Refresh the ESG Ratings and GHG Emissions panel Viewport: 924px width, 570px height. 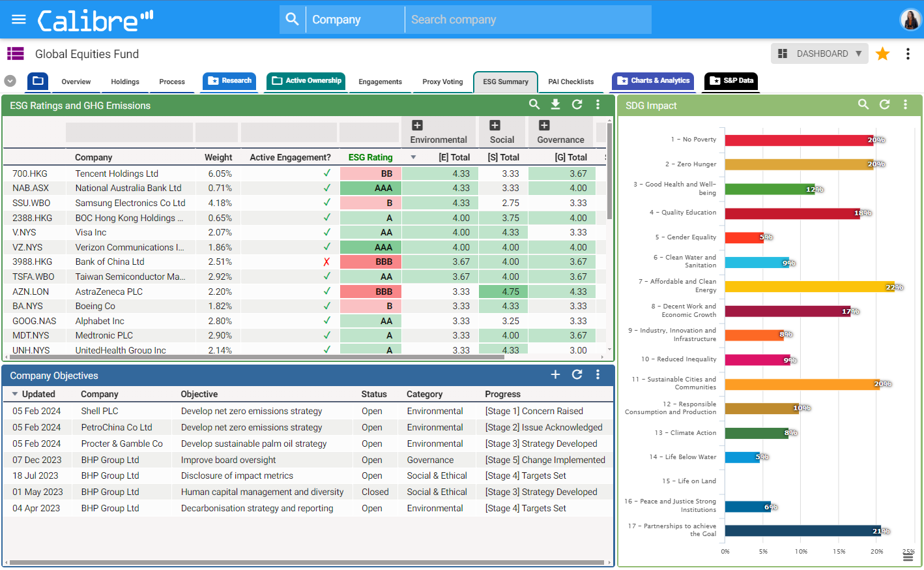577,104
